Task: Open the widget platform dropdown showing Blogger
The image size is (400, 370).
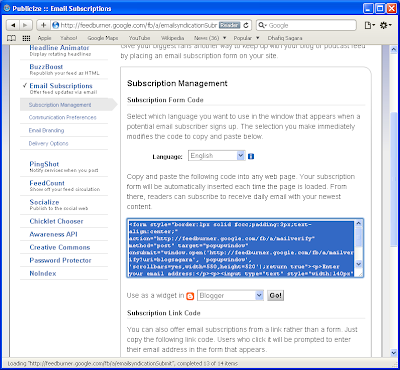Action: click(231, 295)
